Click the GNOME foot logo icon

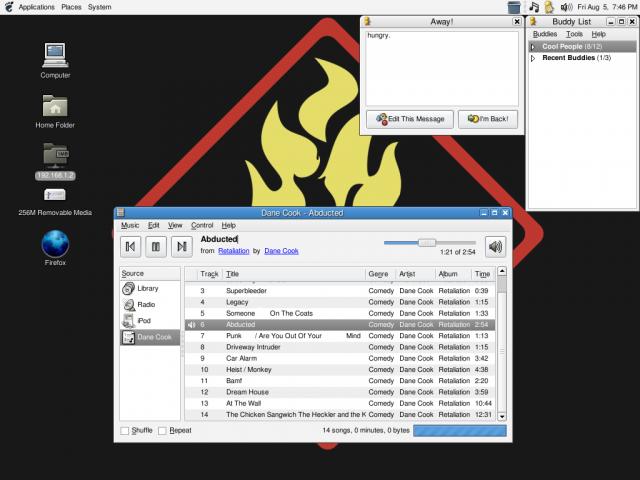9,7
